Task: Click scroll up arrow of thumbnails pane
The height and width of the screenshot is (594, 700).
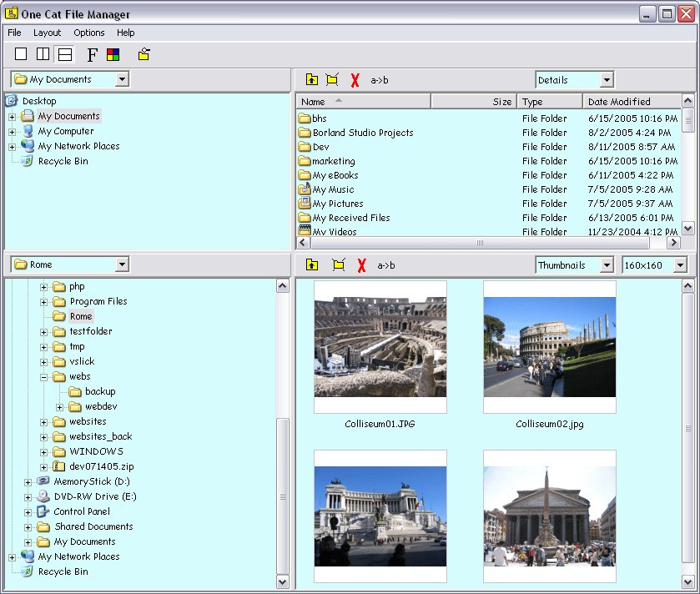Action: (x=688, y=285)
